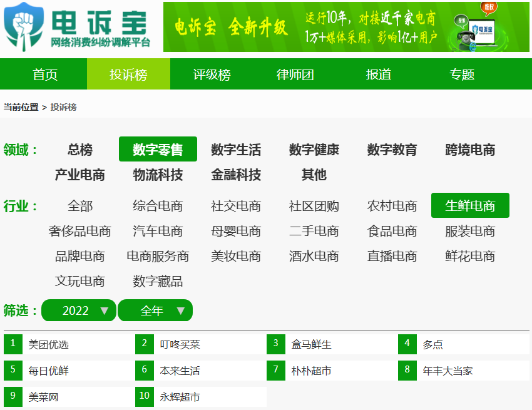The width and height of the screenshot is (532, 410).
Task: Select 全部 in the industry filter
Action: pos(80,206)
